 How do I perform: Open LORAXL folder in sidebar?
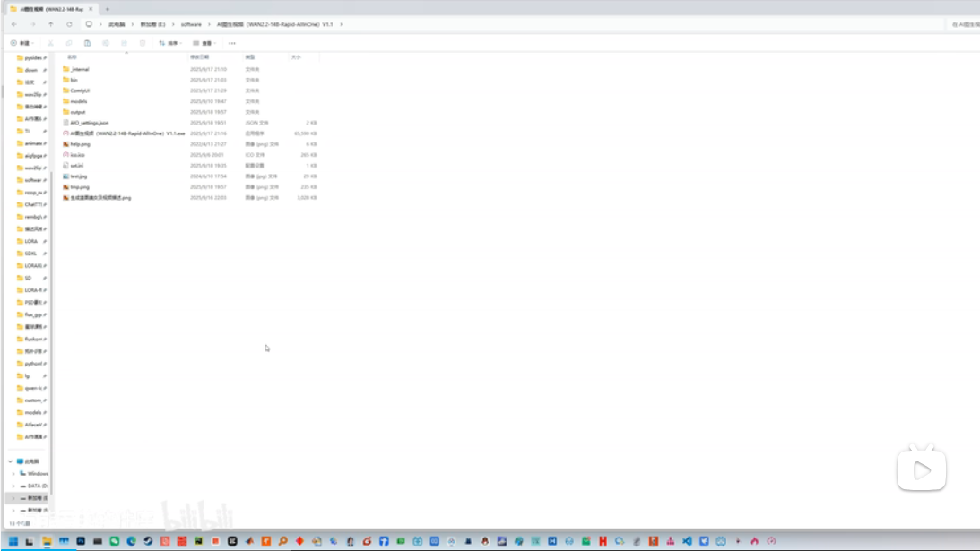(x=31, y=265)
